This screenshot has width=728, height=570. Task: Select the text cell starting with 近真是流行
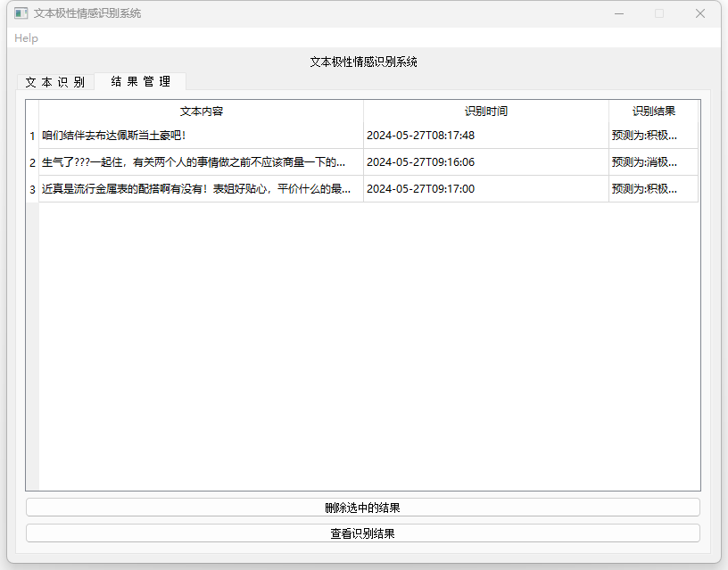pyautogui.click(x=202, y=189)
